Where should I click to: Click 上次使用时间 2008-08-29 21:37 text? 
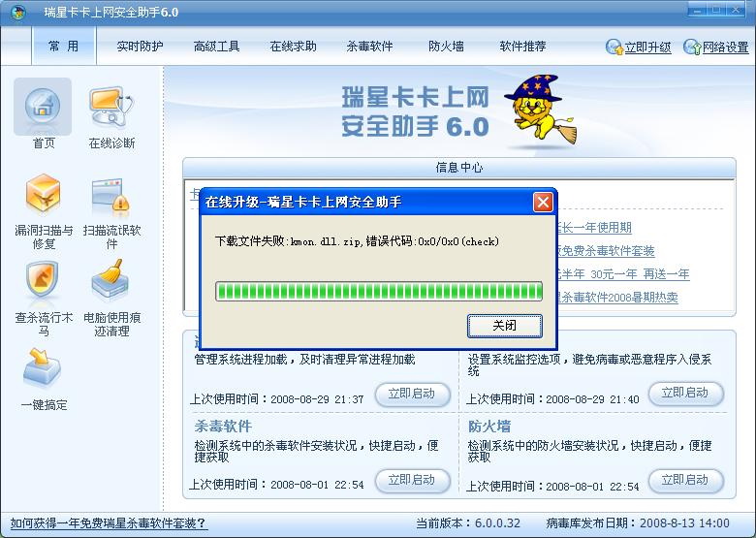pyautogui.click(x=277, y=399)
